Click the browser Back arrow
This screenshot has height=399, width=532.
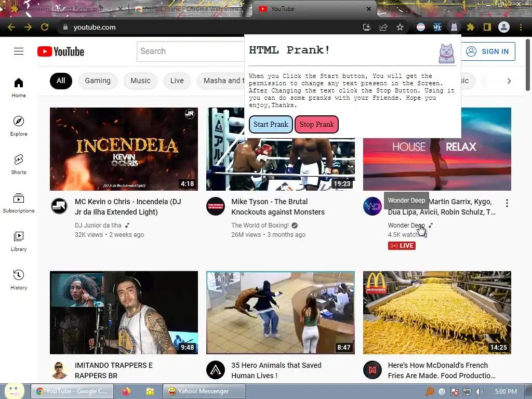click(11, 27)
